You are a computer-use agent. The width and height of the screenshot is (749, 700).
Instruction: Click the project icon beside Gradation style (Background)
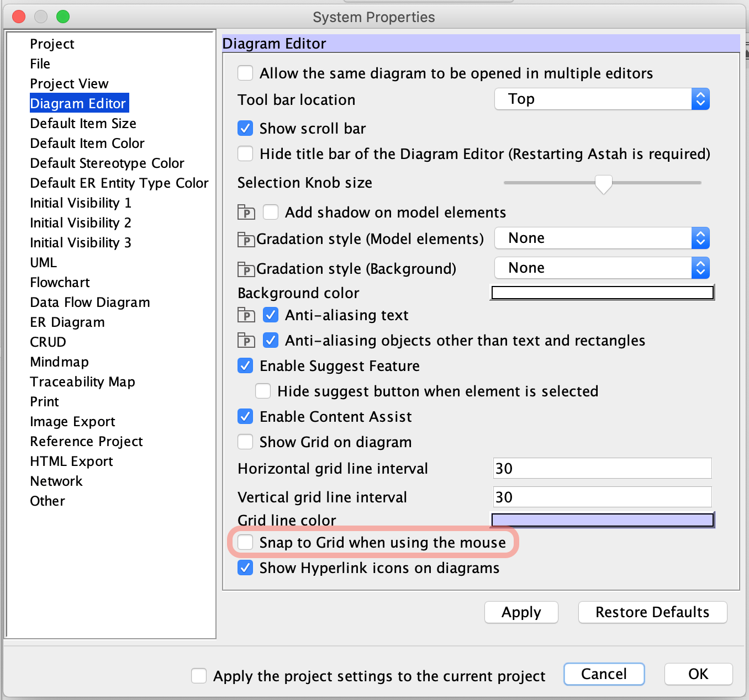[x=246, y=270]
